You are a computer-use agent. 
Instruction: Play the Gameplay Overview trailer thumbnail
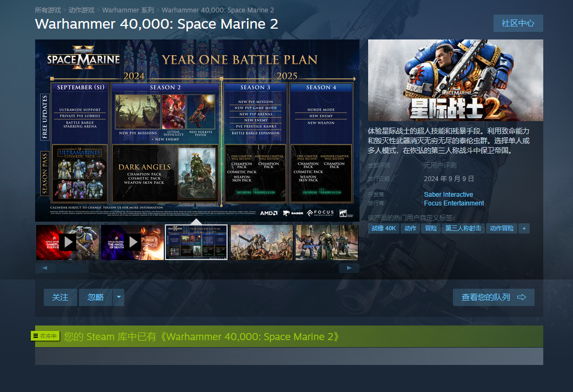(68, 242)
